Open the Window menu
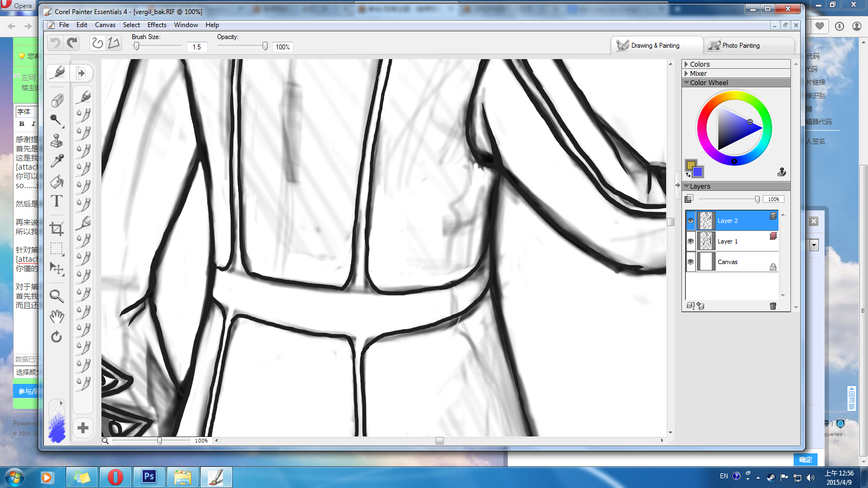This screenshot has width=868, height=488. (186, 25)
